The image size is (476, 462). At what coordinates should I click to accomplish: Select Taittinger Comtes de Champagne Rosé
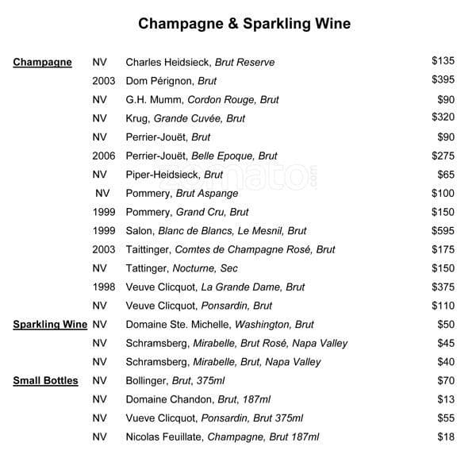point(230,249)
